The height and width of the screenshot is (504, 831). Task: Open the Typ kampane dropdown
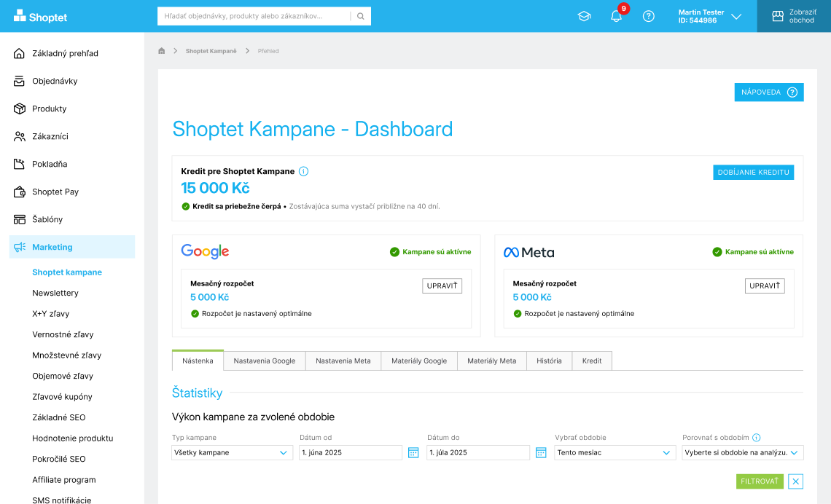[232, 452]
